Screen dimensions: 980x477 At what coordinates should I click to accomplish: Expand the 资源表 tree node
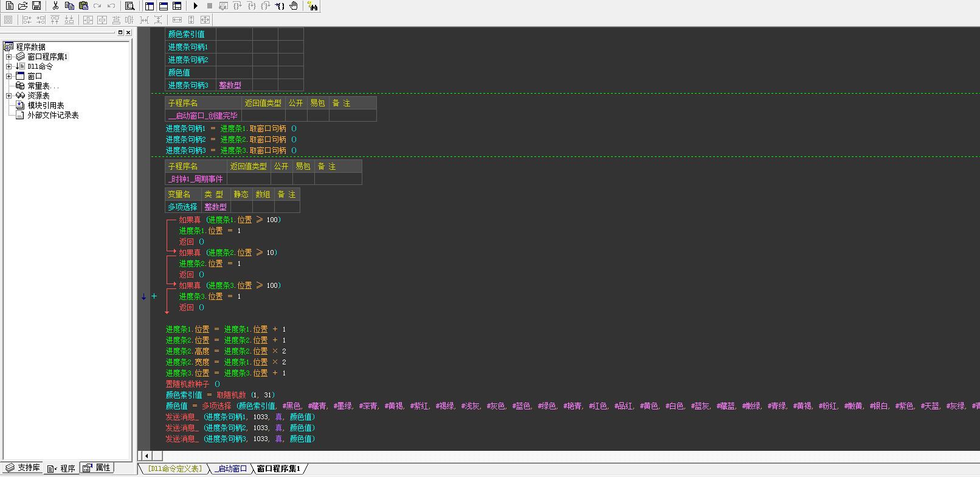pos(9,96)
